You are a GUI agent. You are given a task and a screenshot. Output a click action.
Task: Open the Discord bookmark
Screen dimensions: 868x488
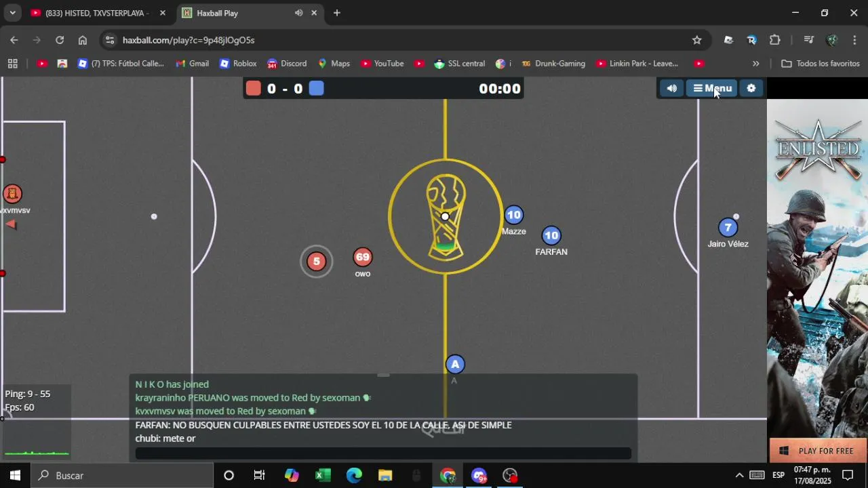click(x=287, y=64)
